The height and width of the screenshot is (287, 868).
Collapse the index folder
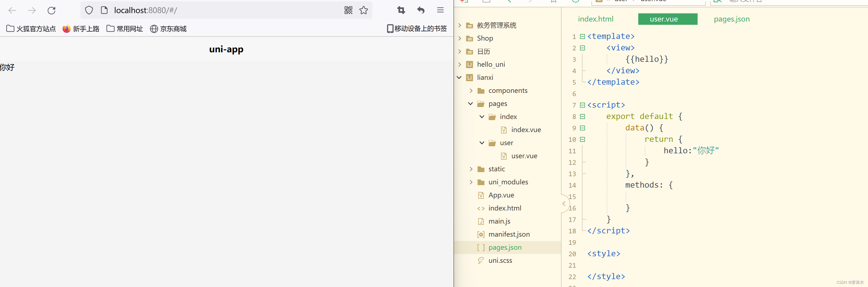coord(482,117)
